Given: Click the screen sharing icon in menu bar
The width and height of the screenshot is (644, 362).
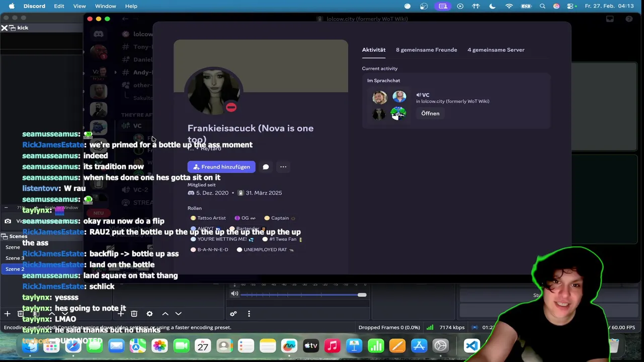Looking at the screenshot, I should tap(443, 6).
